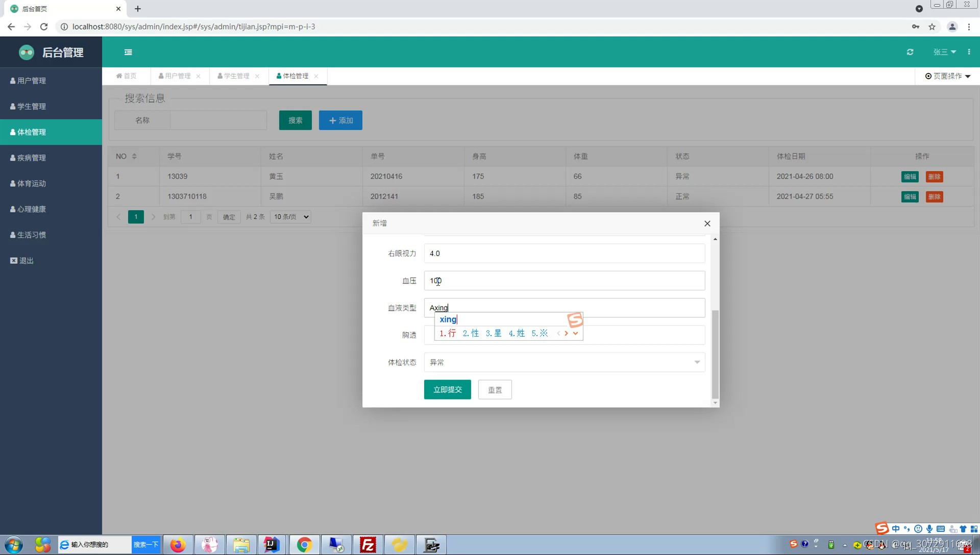Click the green 搜索 button
The width and height of the screenshot is (980, 555).
(296, 120)
